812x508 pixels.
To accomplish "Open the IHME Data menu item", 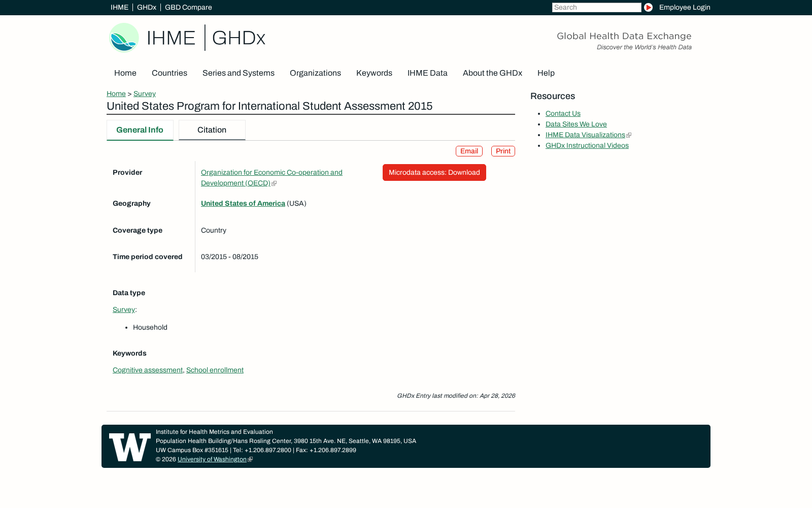I will [x=427, y=73].
